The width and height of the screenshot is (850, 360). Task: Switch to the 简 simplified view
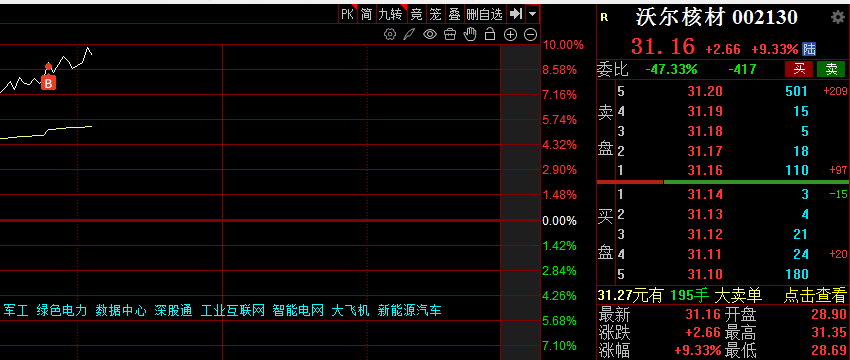(x=366, y=14)
